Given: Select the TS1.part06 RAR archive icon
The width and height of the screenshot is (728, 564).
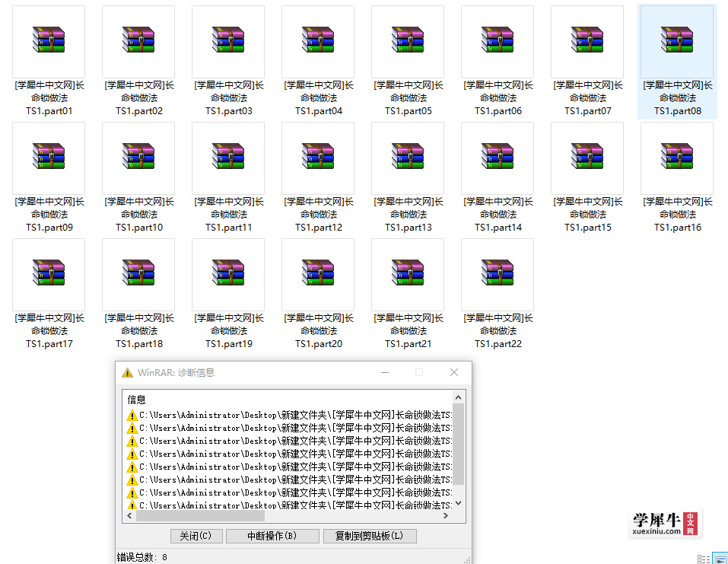Looking at the screenshot, I should 498,40.
